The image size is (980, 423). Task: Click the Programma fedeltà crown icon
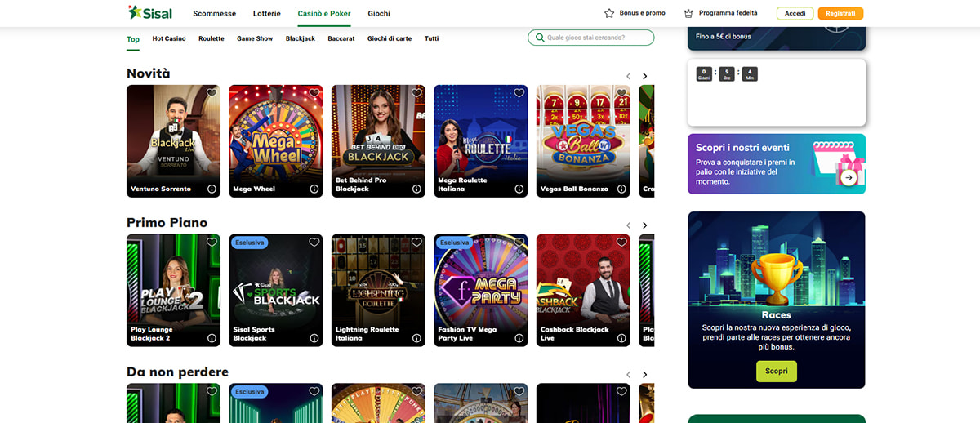[x=688, y=13]
